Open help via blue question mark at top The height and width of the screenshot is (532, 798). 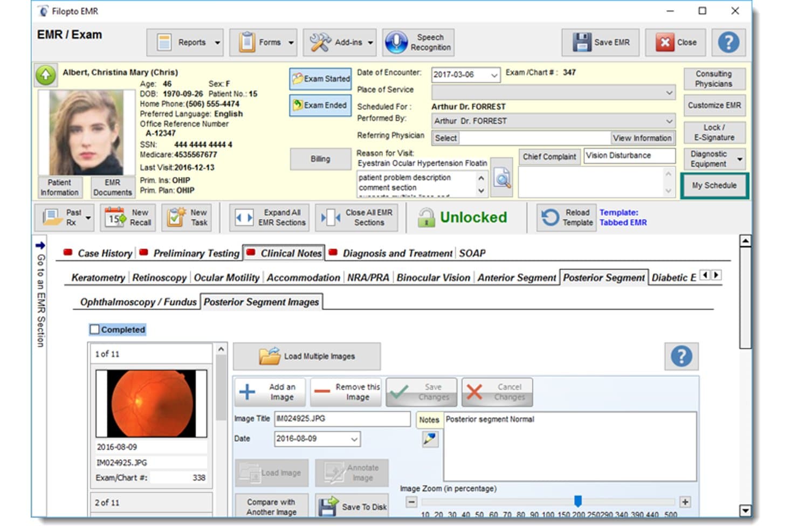click(x=728, y=42)
